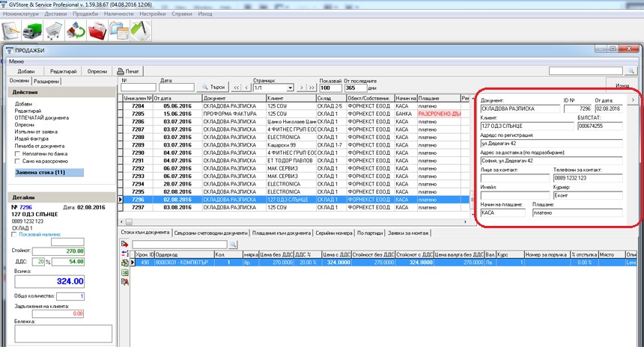Click 'ОТПЕЧАТАЙ документа' in the Действия list
This screenshot has height=347, width=644.
(x=42, y=117)
